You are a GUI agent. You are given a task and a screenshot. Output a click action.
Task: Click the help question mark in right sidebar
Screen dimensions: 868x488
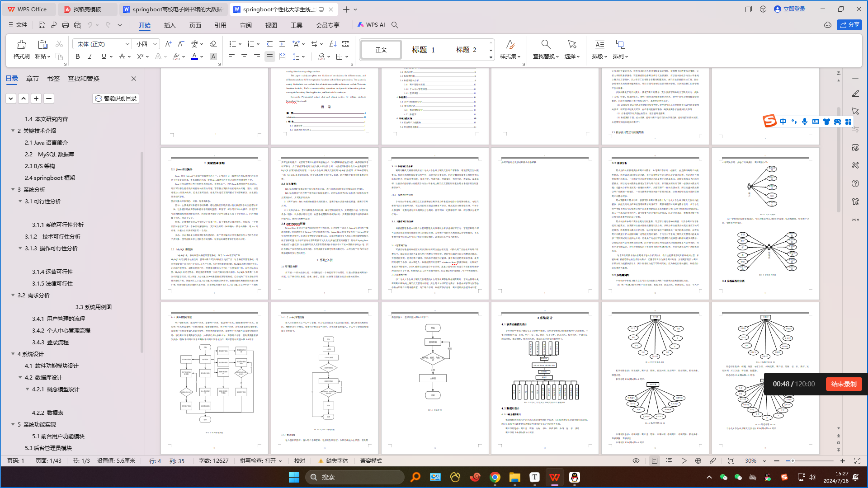coord(855,183)
